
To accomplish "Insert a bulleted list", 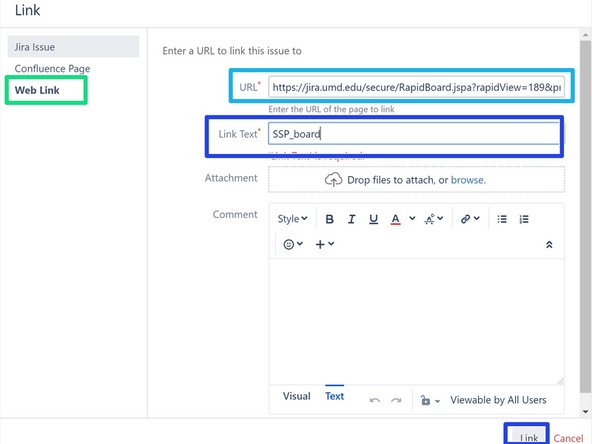I will [502, 219].
